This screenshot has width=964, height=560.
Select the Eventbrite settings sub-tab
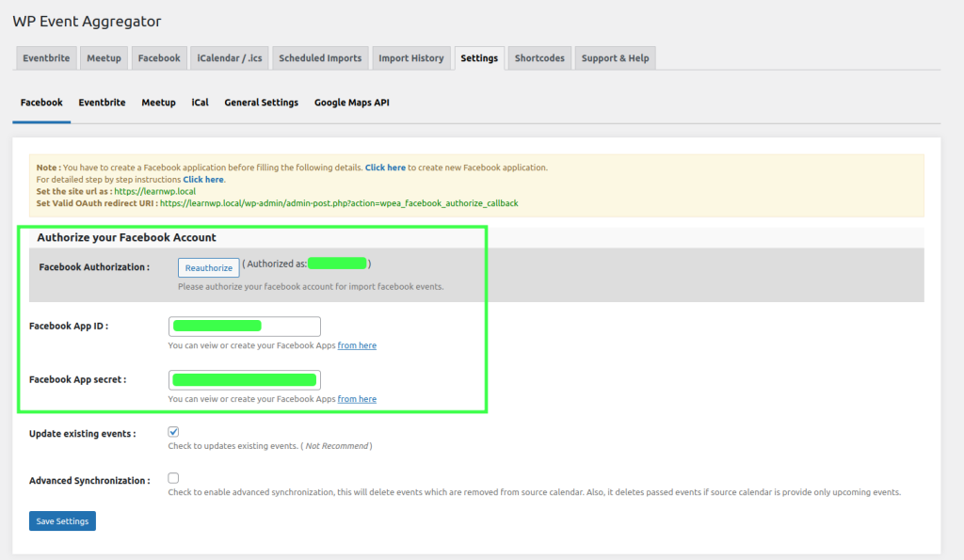pyautogui.click(x=102, y=103)
